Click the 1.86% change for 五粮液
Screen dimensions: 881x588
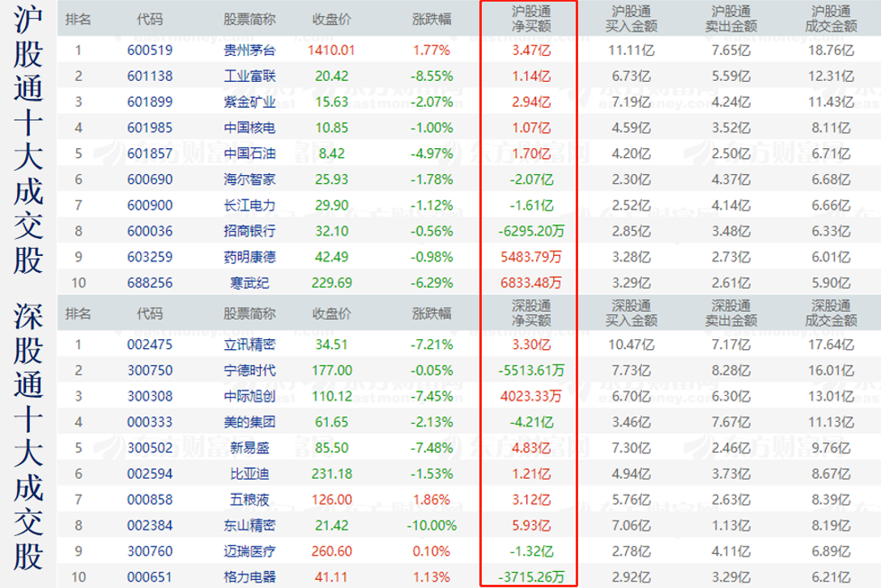point(432,500)
